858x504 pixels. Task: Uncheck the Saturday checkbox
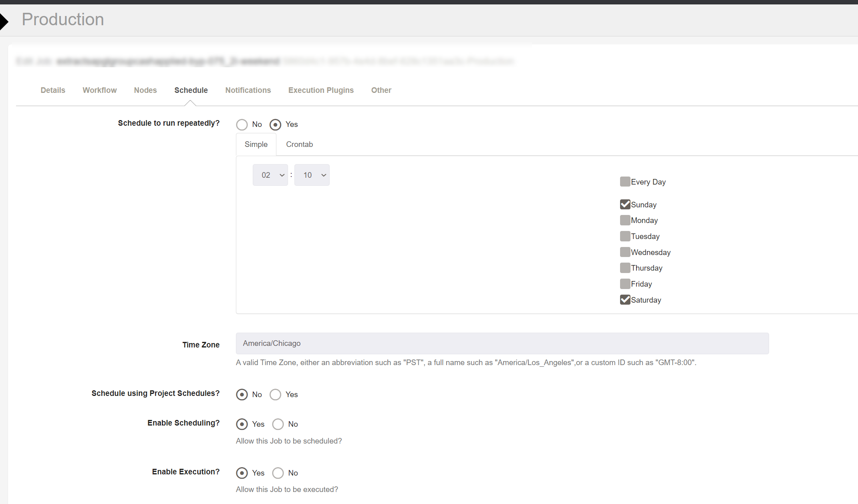pyautogui.click(x=625, y=299)
